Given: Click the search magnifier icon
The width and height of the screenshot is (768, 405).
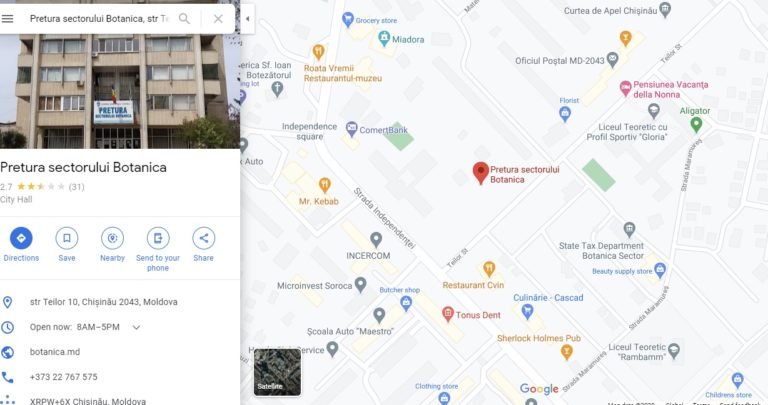Looking at the screenshot, I should tap(184, 19).
